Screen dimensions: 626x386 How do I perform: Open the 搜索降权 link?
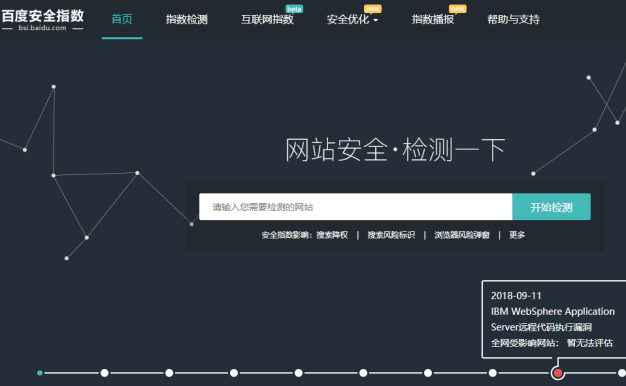click(x=332, y=235)
